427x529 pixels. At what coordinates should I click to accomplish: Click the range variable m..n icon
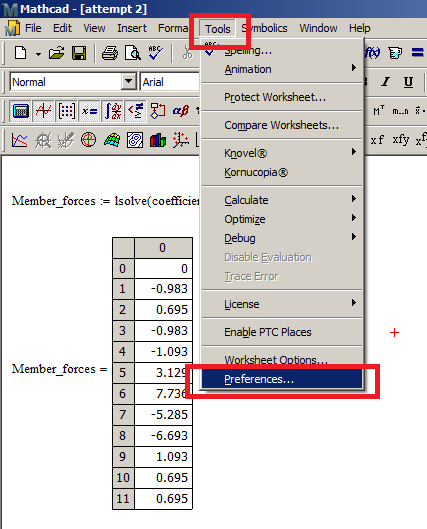point(400,111)
